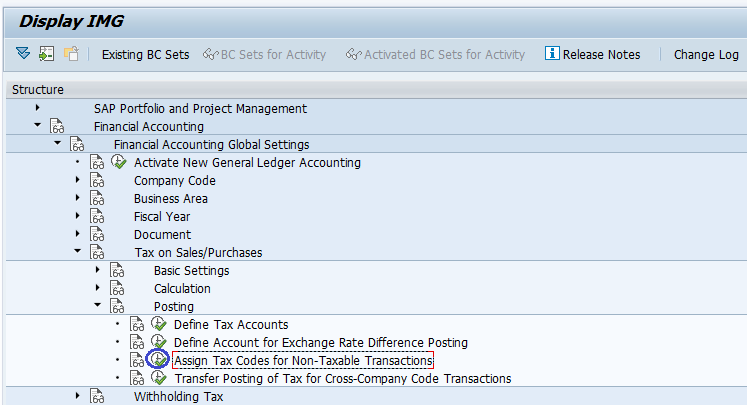Collapse the Posting node
Image resolution: width=747 pixels, height=405 pixels.
tap(97, 304)
